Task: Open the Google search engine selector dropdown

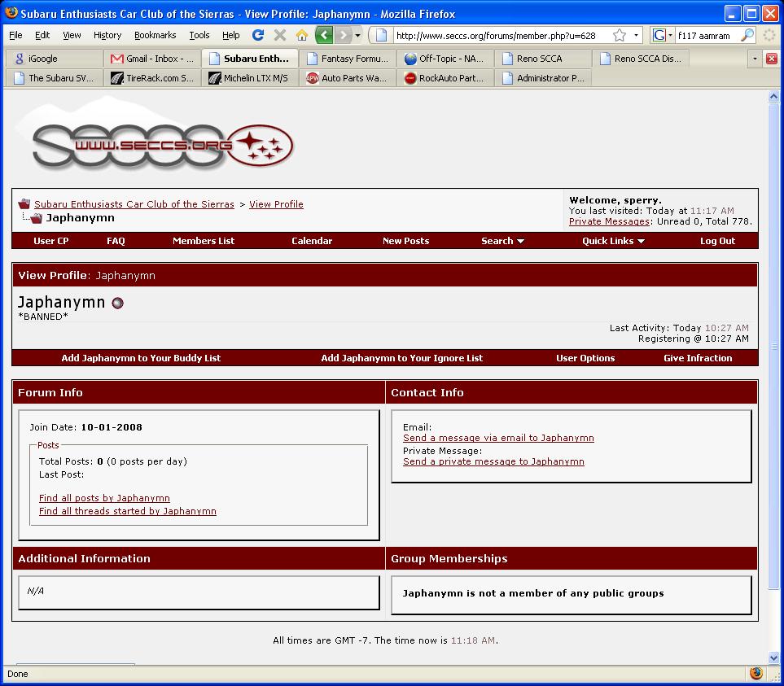Action: pos(662,35)
